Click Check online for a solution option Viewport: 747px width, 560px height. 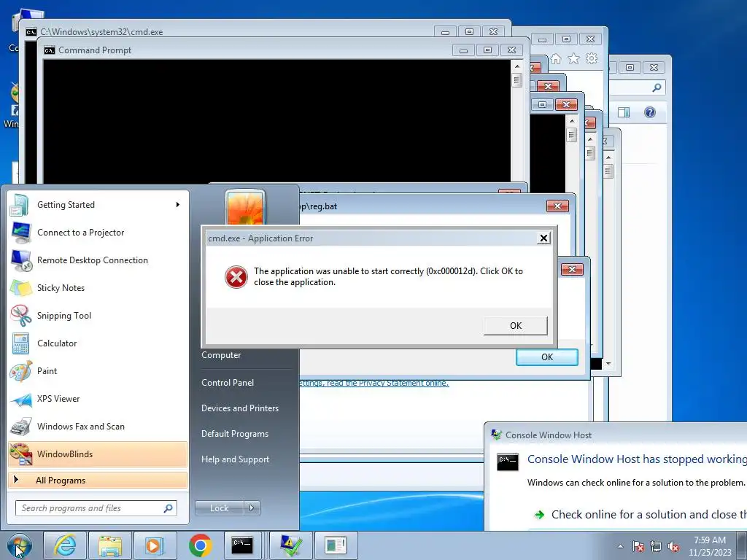[640, 515]
